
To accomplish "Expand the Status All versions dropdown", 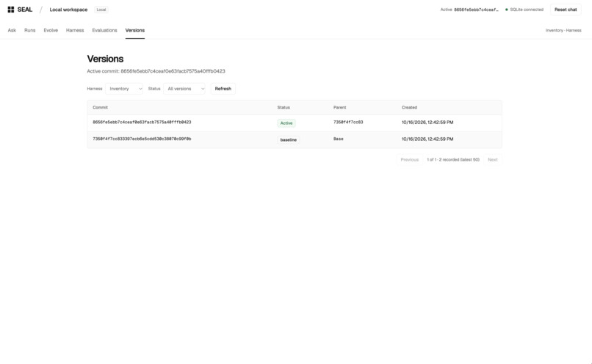I will (x=184, y=89).
